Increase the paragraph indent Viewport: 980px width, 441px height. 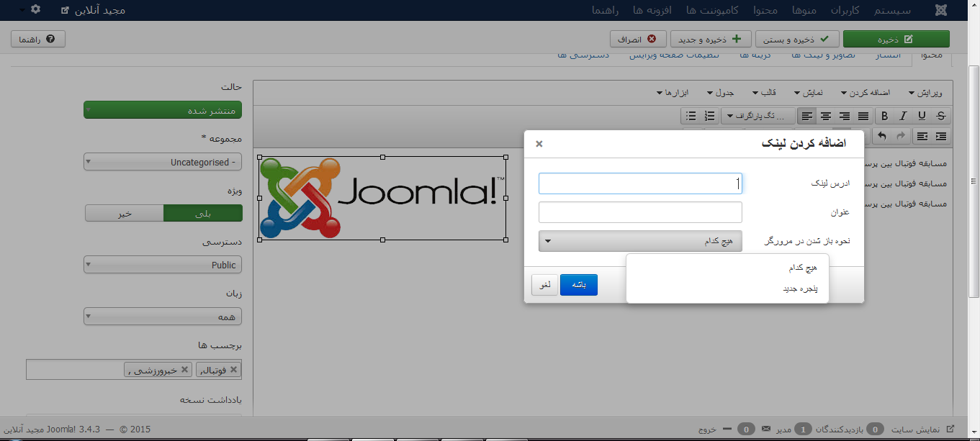tap(941, 136)
